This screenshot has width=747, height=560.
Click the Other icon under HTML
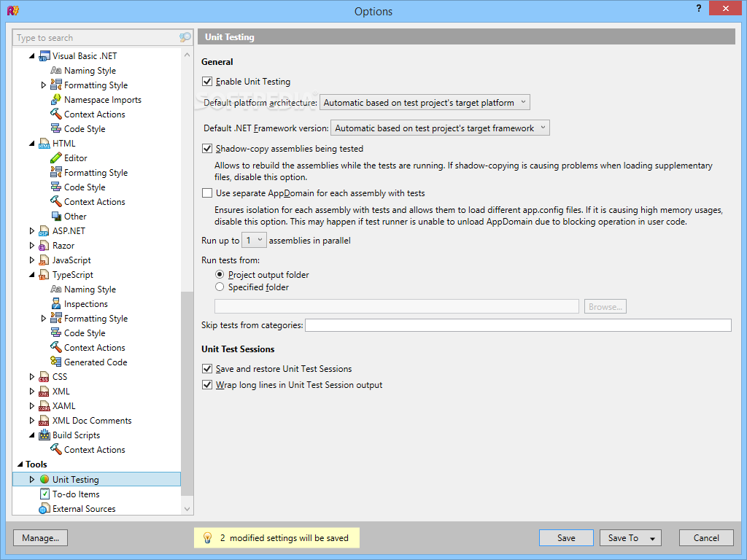click(x=55, y=216)
